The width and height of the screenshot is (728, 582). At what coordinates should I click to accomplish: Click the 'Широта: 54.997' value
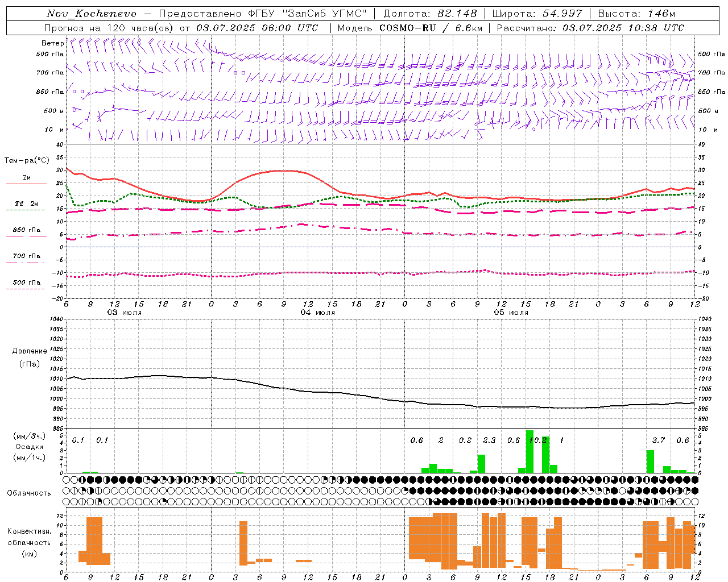pos(537,14)
